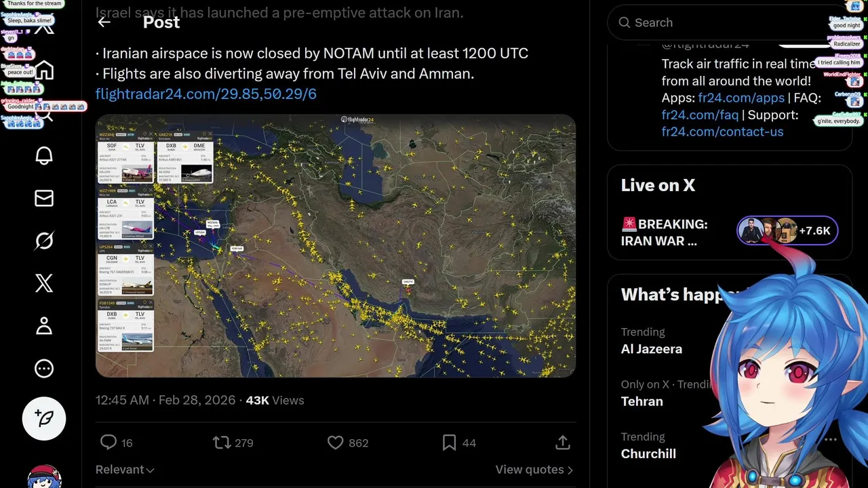Repost this flight radar post

click(222, 443)
